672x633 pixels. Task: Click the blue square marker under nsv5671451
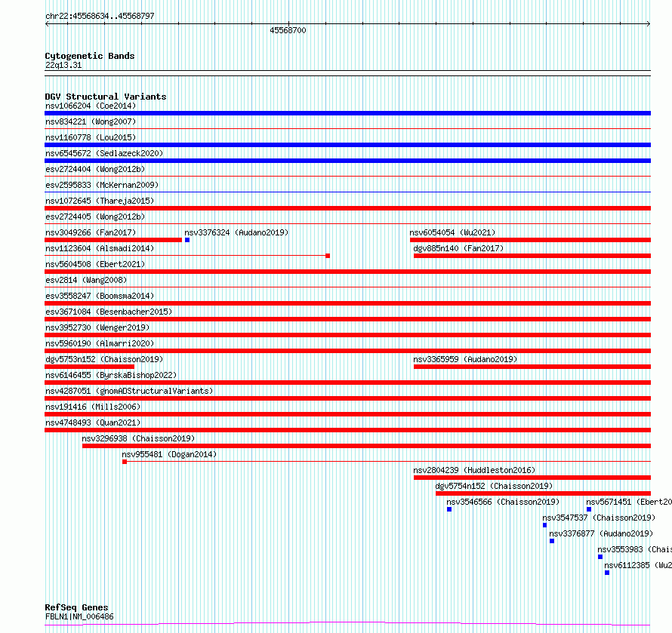click(x=589, y=509)
